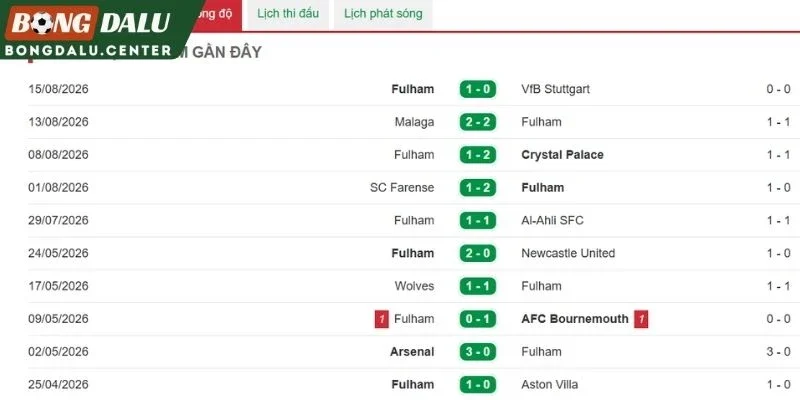Viewport: 800px width, 400px height.
Task: Click the 1 - 0 score badge for Fulham vs VfB Stuttgart
Action: [478, 89]
